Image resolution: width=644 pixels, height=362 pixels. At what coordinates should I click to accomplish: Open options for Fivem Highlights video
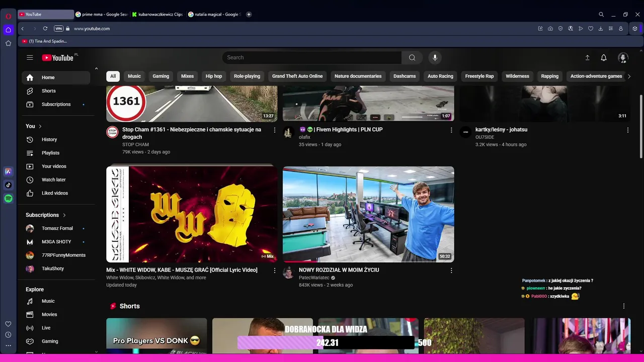coord(451,130)
